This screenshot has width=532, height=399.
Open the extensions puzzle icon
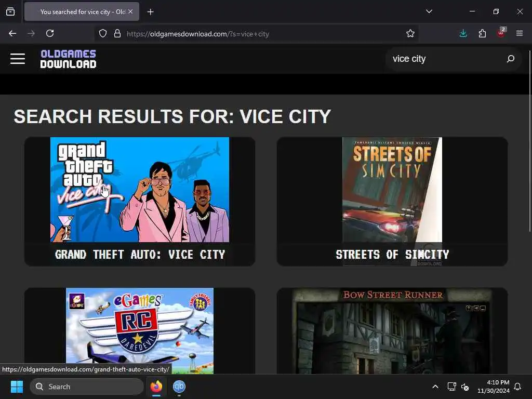[482, 33]
